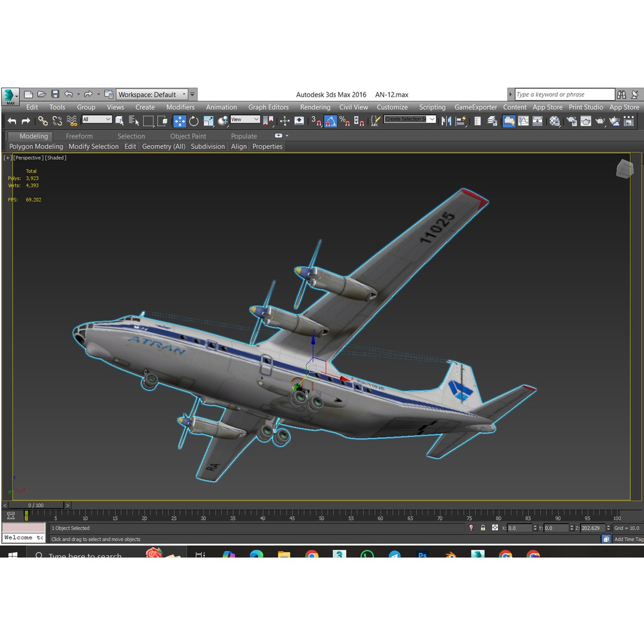Open the Customize menu
The width and height of the screenshot is (644, 644).
coord(392,107)
